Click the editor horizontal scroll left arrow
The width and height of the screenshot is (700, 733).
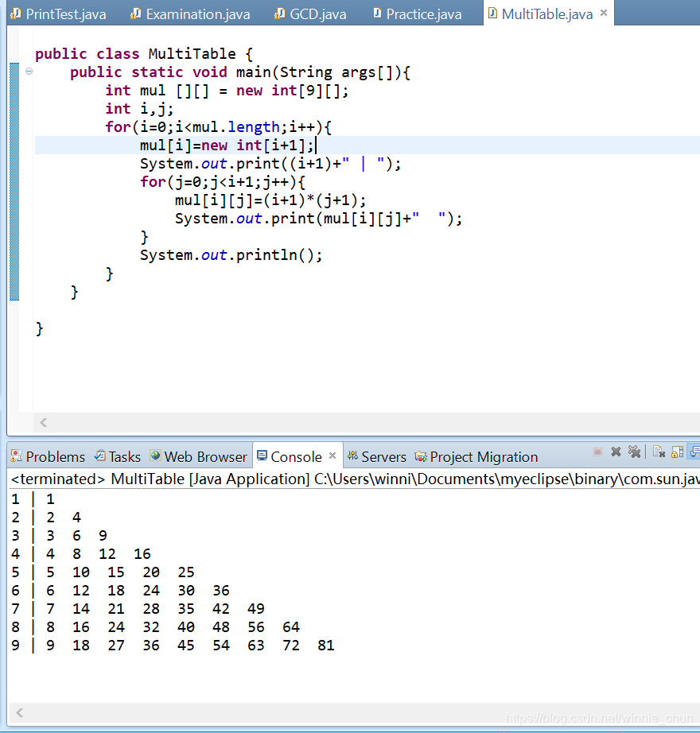44,423
